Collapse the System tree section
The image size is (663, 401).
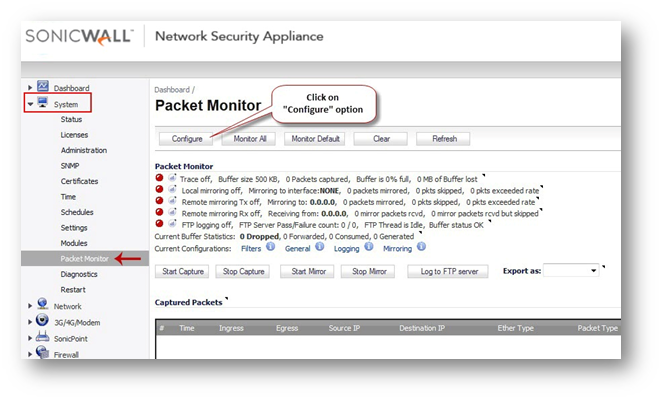[x=30, y=104]
